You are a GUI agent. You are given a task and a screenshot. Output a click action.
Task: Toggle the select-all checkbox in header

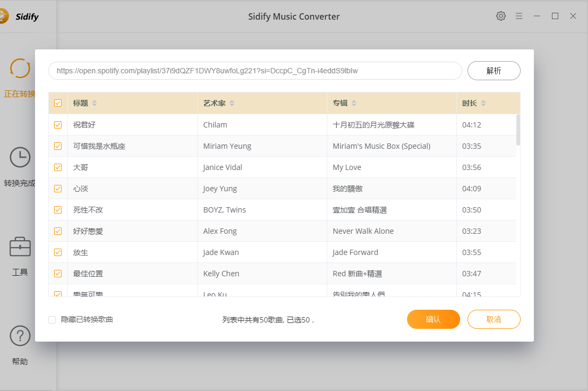(58, 103)
